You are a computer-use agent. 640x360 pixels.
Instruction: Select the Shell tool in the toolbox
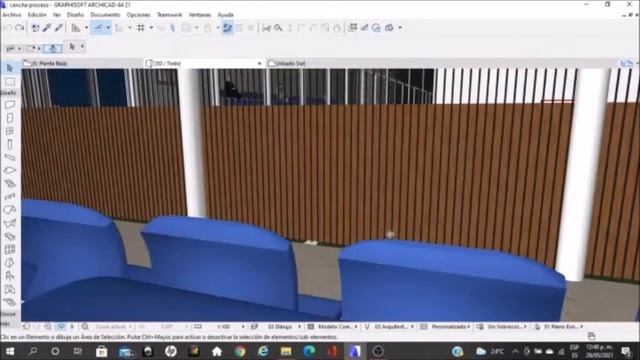pyautogui.click(x=10, y=223)
